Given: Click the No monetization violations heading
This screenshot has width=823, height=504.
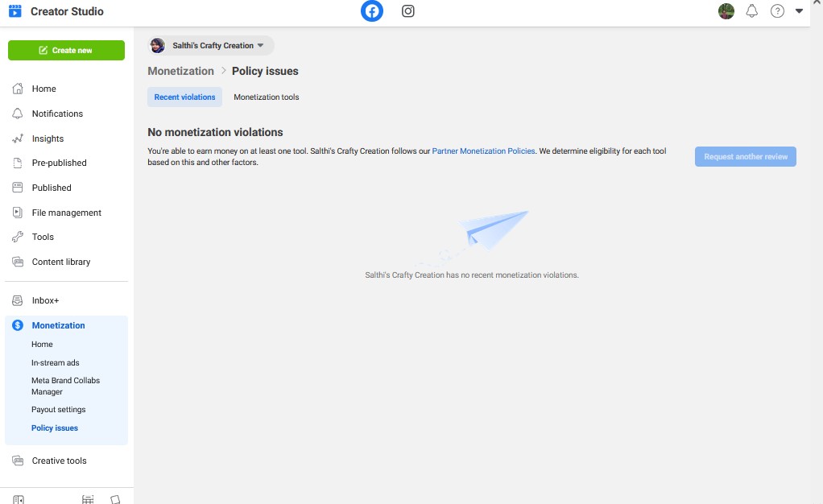Looking at the screenshot, I should (x=215, y=132).
